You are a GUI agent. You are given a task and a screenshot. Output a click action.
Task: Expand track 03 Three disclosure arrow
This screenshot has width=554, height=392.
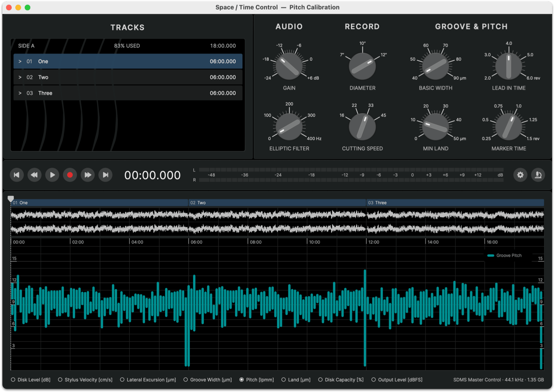(x=20, y=93)
